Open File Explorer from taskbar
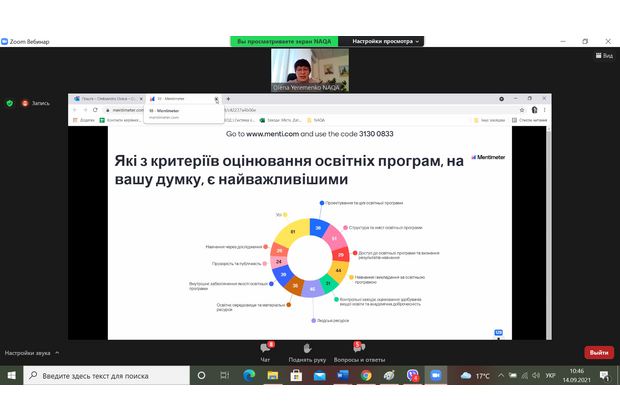 pos(272,375)
